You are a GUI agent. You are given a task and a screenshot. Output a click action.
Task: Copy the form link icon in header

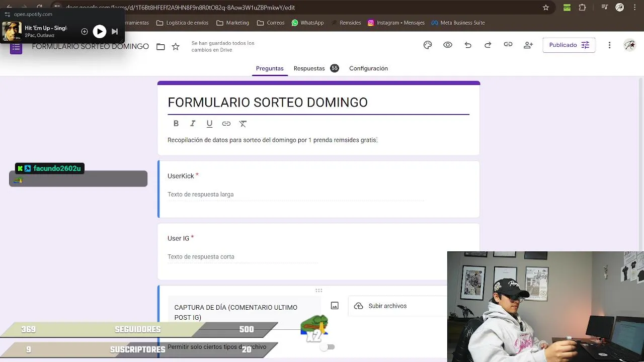[x=508, y=45]
